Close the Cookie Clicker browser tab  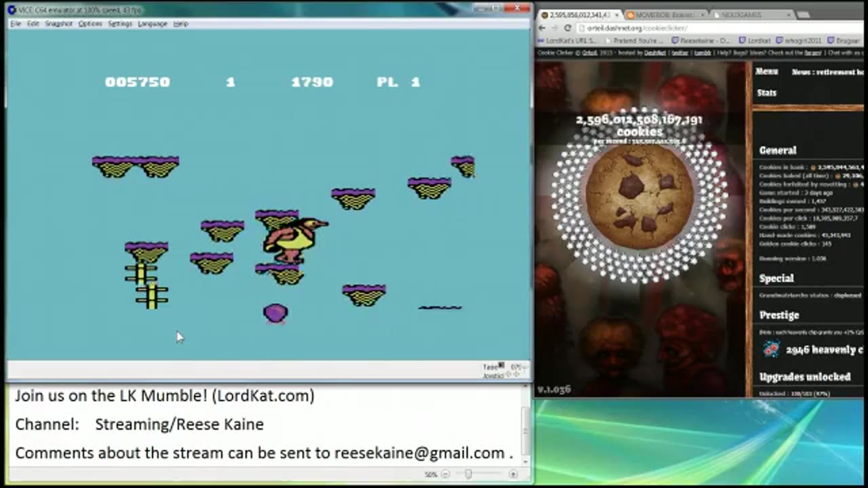click(x=616, y=15)
